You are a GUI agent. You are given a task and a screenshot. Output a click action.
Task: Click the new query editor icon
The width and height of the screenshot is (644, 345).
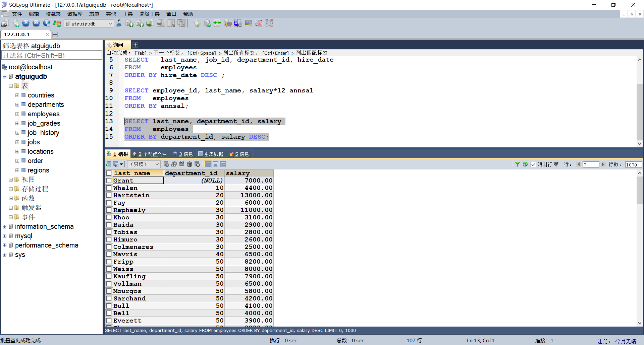click(16, 23)
